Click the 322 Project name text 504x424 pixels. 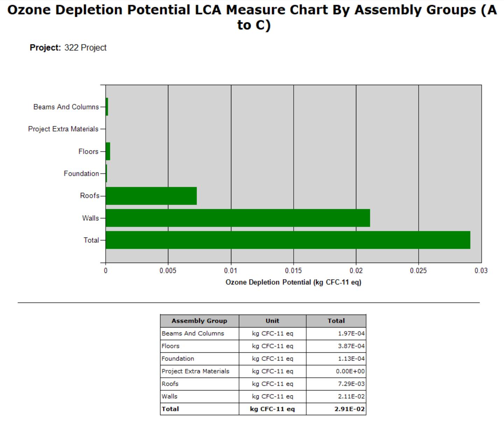[x=85, y=48]
